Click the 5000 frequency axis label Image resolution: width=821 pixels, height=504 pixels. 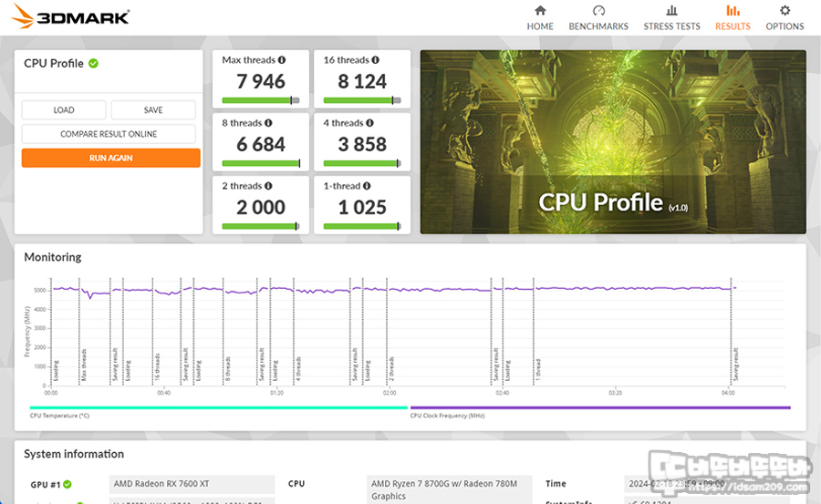pos(40,290)
